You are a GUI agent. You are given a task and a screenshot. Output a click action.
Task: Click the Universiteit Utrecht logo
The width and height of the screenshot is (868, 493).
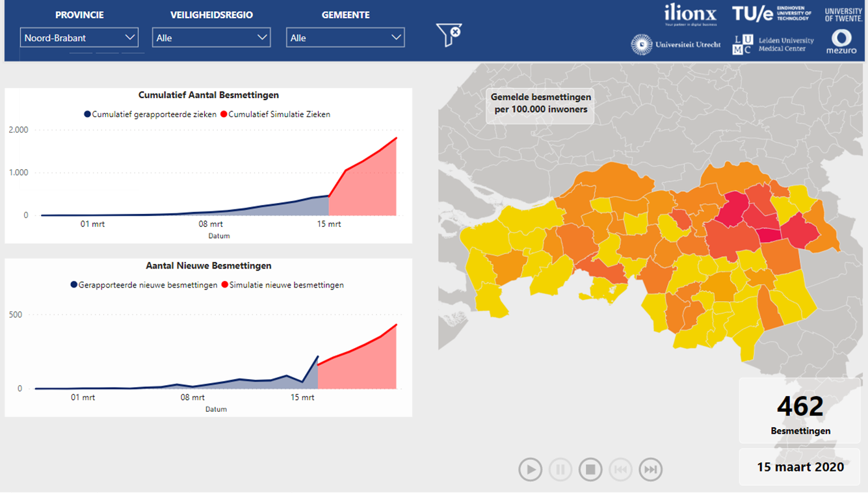[676, 44]
